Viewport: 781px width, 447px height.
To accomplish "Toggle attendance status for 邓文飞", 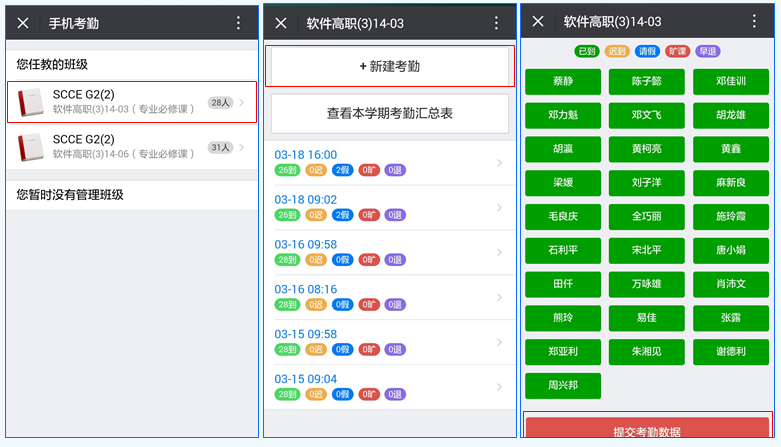I will tap(647, 115).
